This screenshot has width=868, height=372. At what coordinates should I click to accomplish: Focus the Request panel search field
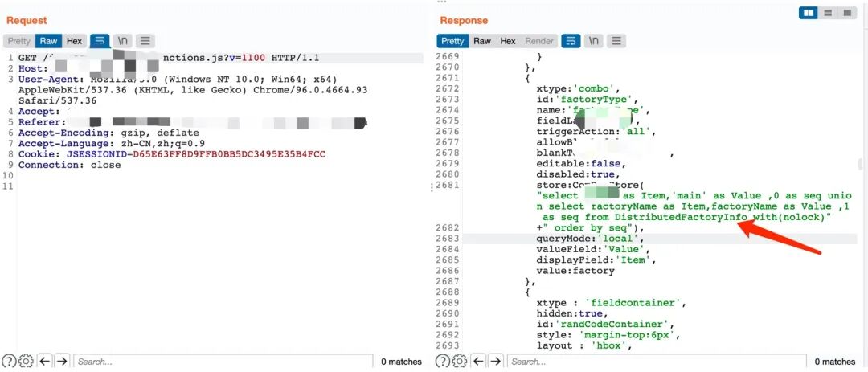[223, 362]
